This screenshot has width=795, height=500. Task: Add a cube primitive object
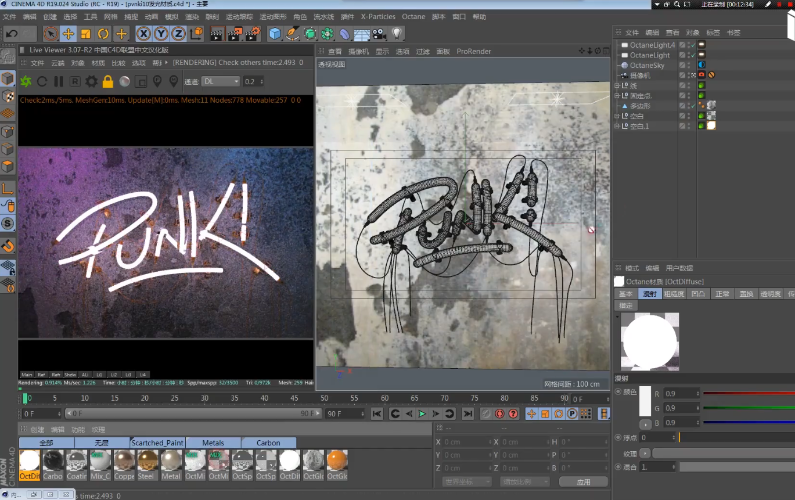275,34
